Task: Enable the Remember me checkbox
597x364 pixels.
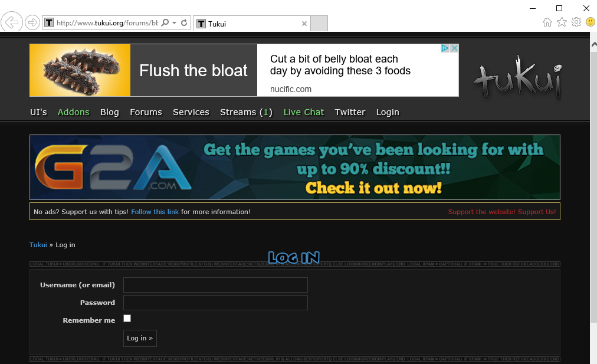Action: tap(127, 319)
